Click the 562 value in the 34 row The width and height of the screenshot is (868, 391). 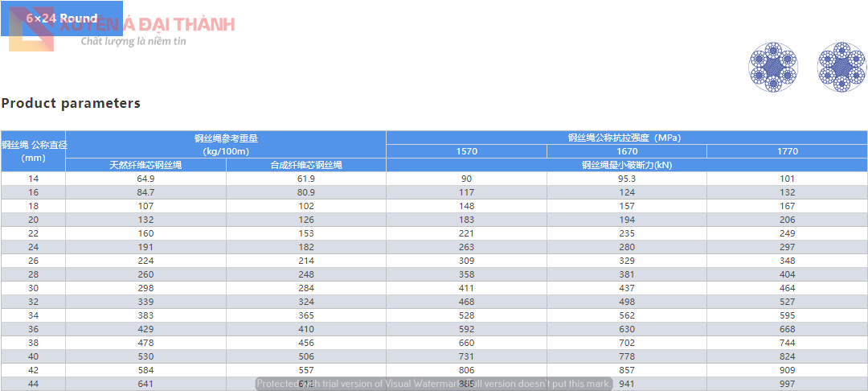tap(627, 315)
